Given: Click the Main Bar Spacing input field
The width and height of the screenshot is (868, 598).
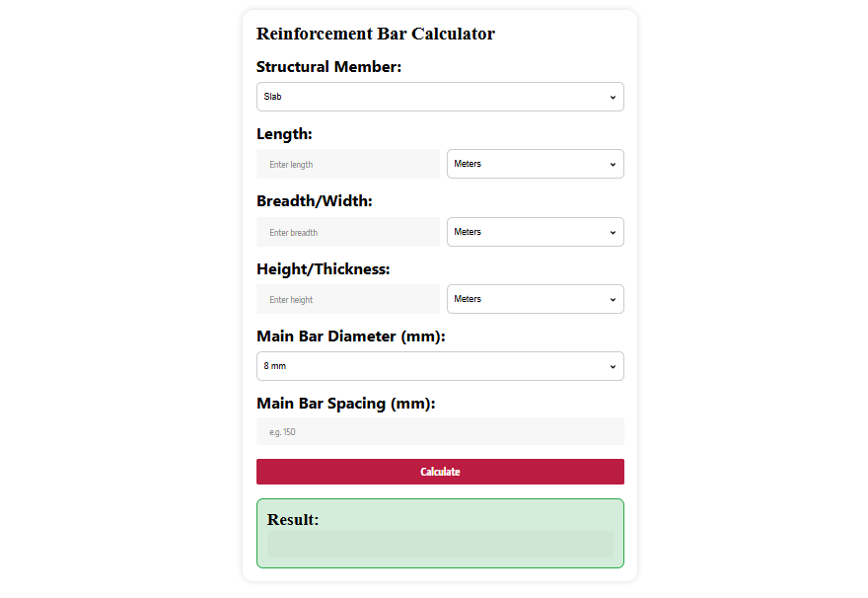Looking at the screenshot, I should tap(440, 431).
